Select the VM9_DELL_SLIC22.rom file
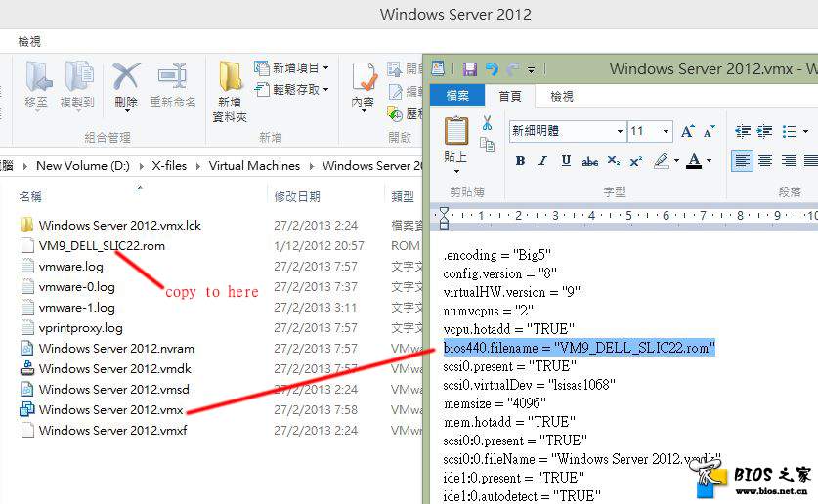 [x=93, y=245]
